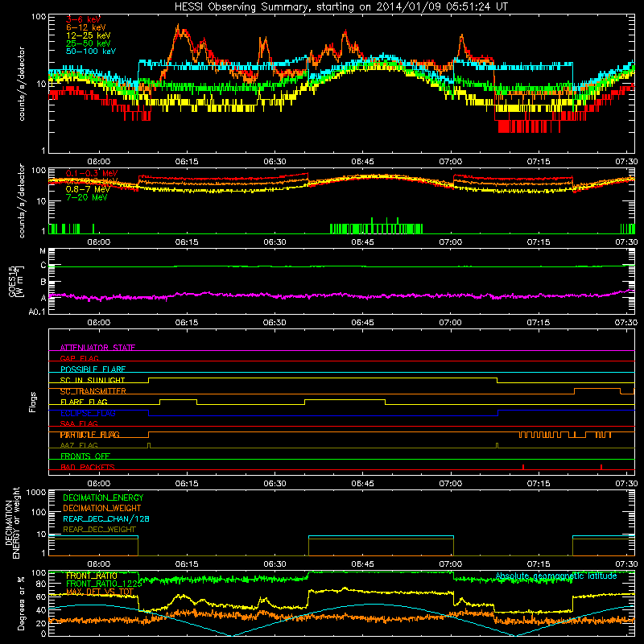Click the PARTICLE_FLAG label

coord(89,435)
